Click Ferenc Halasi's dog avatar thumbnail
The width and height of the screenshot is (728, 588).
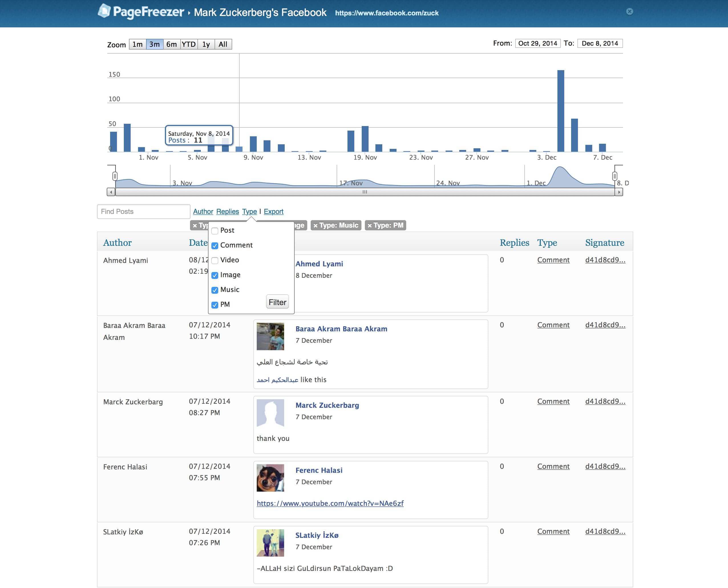pos(270,478)
